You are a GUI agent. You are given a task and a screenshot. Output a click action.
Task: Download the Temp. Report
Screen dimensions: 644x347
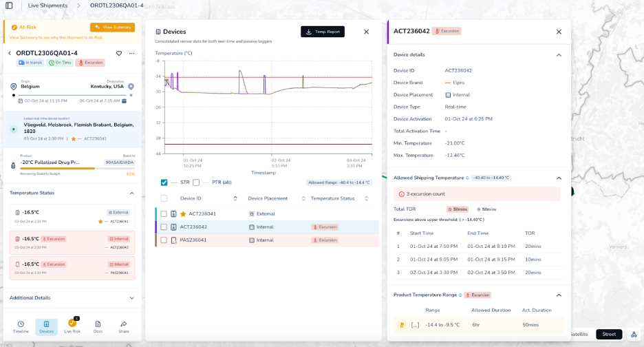(x=323, y=32)
